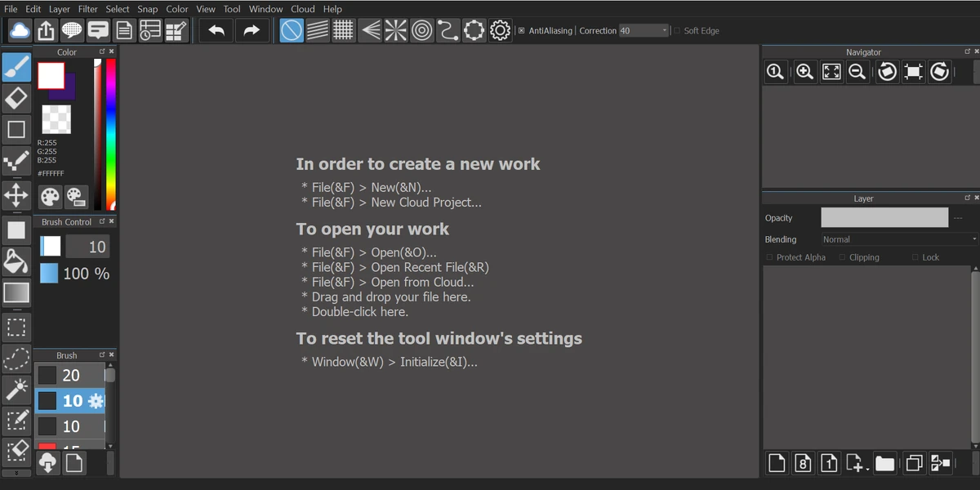Select the Bucket fill tool
This screenshot has width=980, height=490.
pyautogui.click(x=16, y=261)
